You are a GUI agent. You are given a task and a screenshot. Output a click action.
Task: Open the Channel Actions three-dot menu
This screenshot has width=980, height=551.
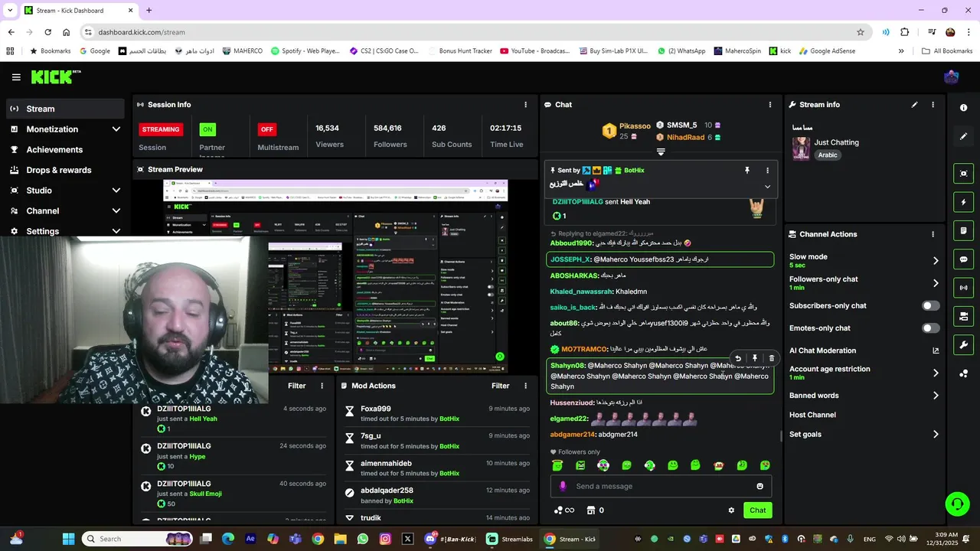point(933,234)
